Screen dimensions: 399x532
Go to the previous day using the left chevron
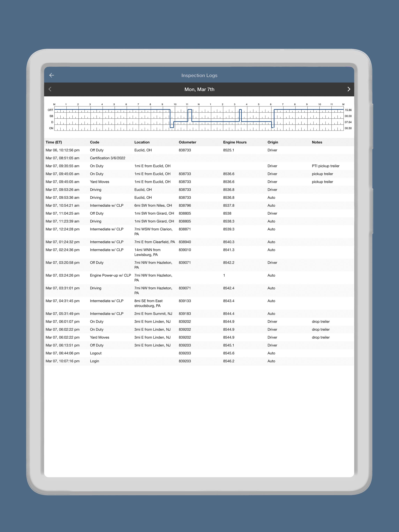50,89
